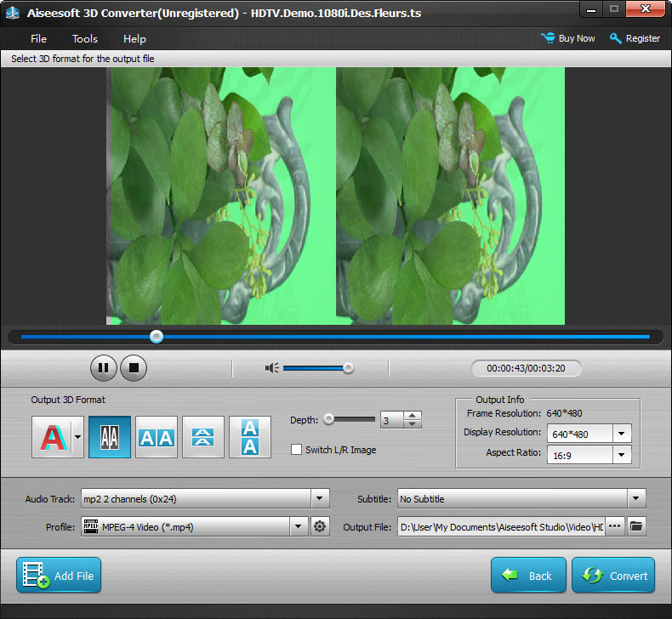
Task: Enable Switch L/R Image checkbox
Action: (296, 450)
